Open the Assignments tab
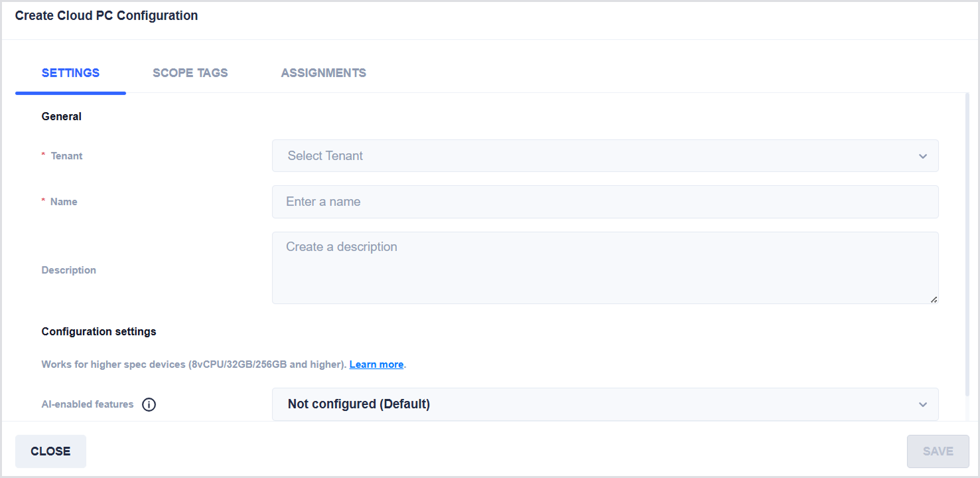This screenshot has height=478, width=980. click(323, 73)
